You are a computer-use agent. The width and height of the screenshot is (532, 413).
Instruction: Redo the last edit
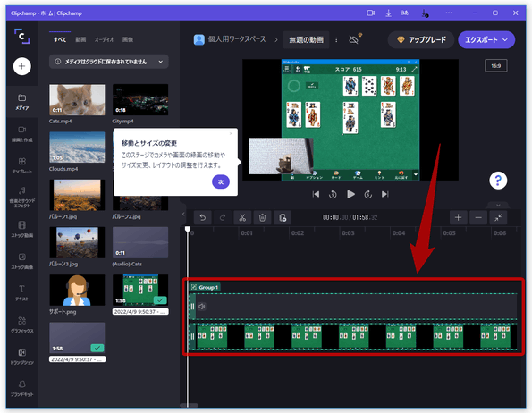click(x=223, y=218)
